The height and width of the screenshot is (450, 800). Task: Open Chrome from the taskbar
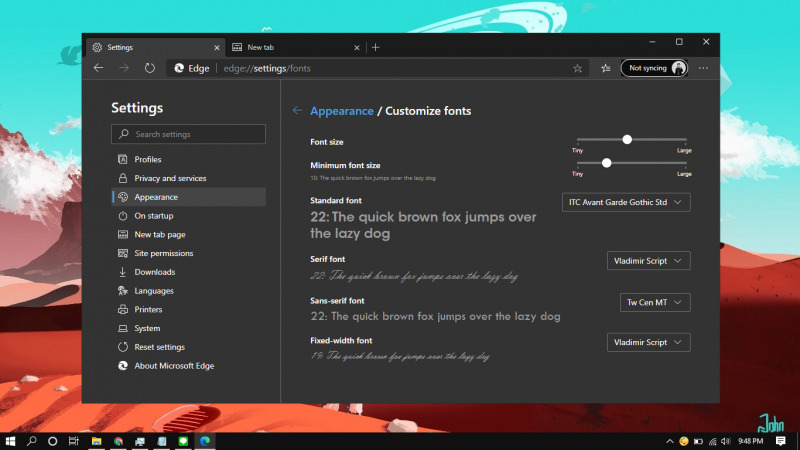click(118, 441)
